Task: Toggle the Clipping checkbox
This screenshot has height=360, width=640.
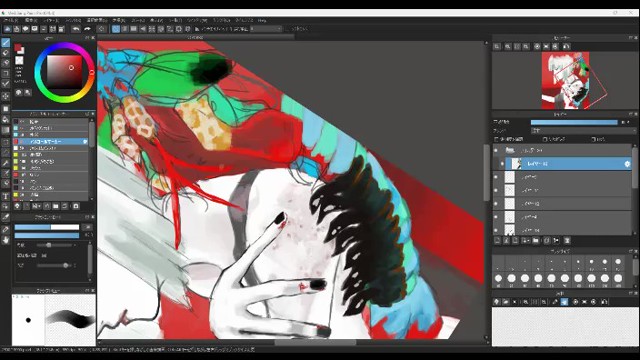Action: [545, 139]
